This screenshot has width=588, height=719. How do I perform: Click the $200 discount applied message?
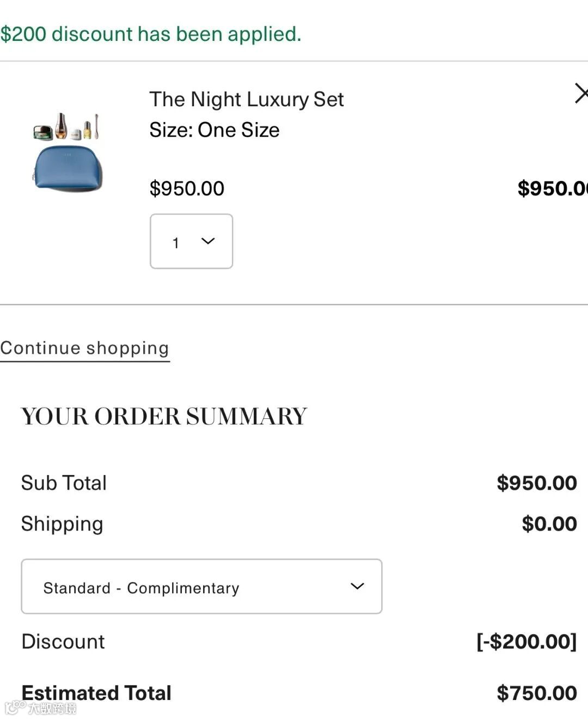[151, 34]
